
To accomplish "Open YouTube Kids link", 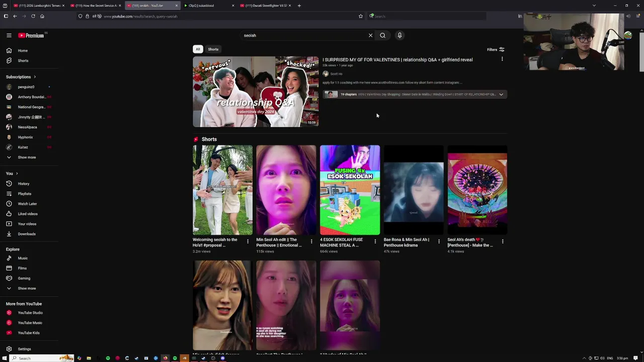I will coord(30,333).
